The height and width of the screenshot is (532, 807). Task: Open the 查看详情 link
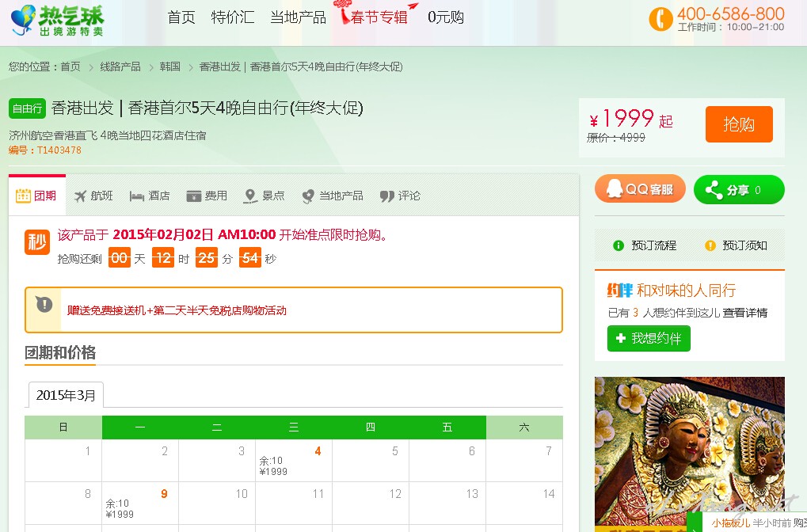pyautogui.click(x=744, y=313)
